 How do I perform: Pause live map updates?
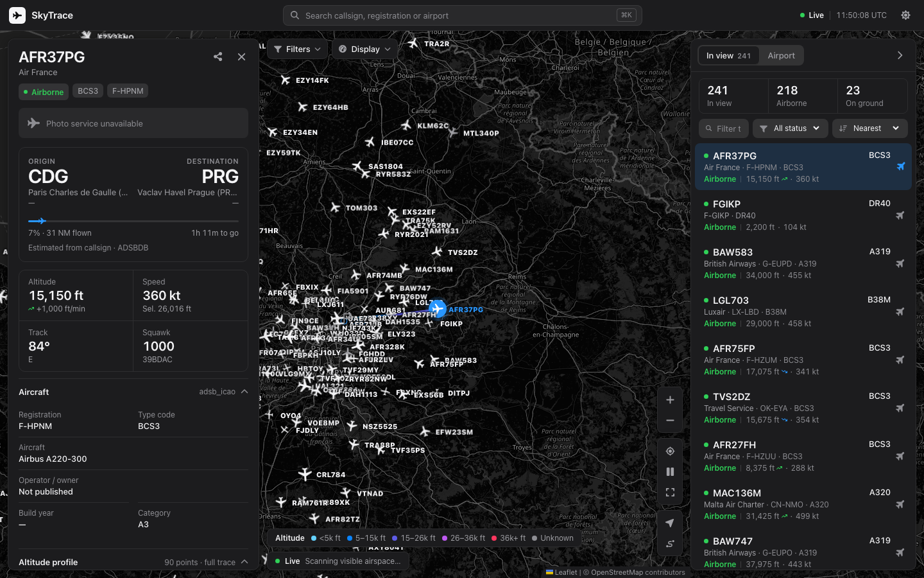(x=670, y=472)
